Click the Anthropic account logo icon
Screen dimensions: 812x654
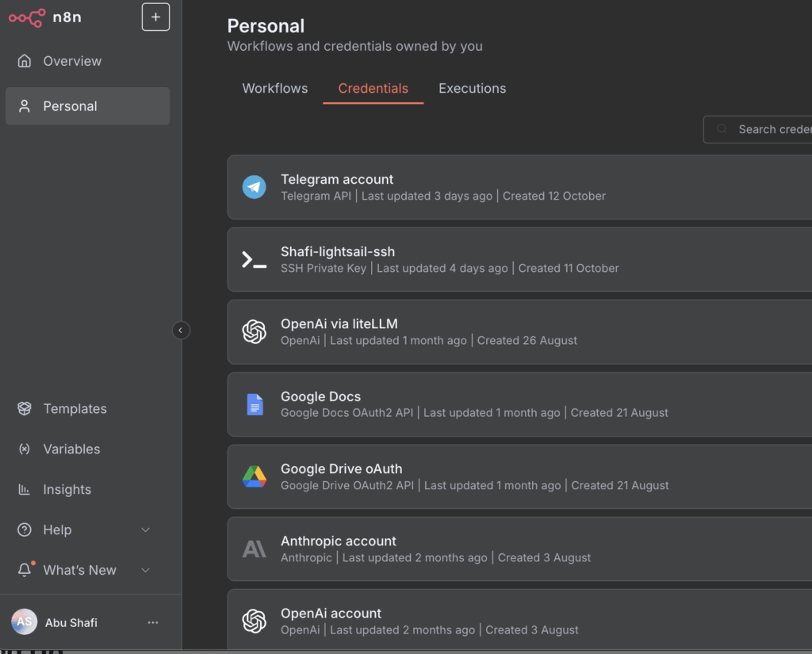tap(254, 549)
